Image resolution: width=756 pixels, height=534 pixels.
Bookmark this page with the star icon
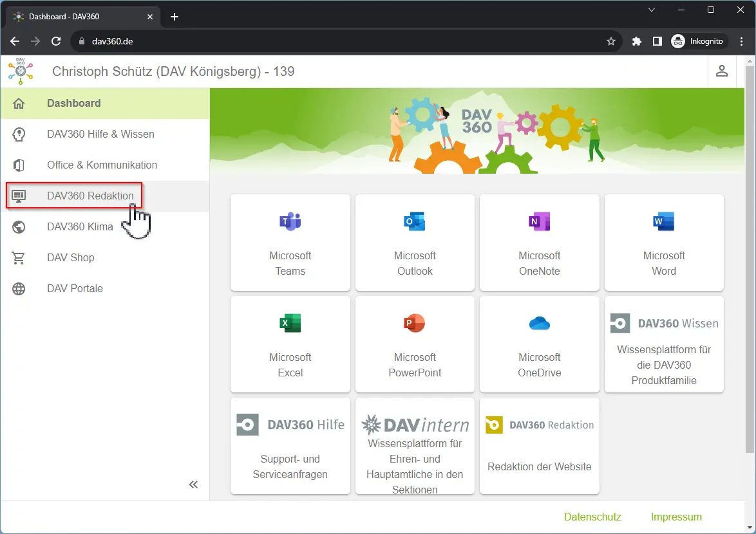pos(611,41)
